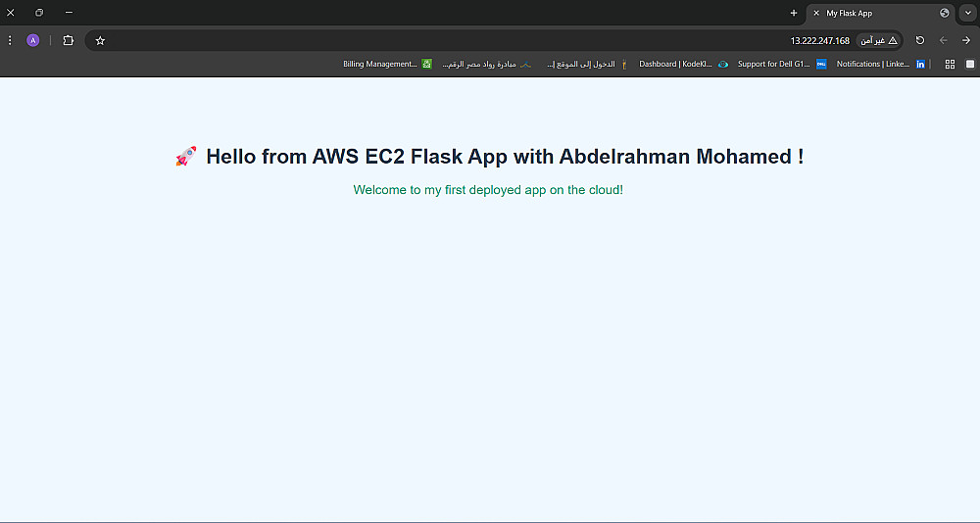Open the Chrome three-dot menu
The width and height of the screenshot is (980, 523).
(x=10, y=40)
